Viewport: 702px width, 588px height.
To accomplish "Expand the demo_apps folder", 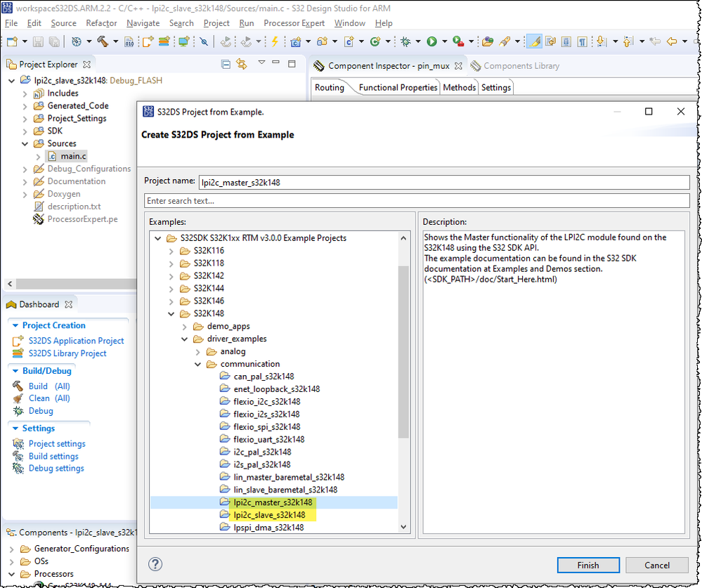I will click(184, 326).
